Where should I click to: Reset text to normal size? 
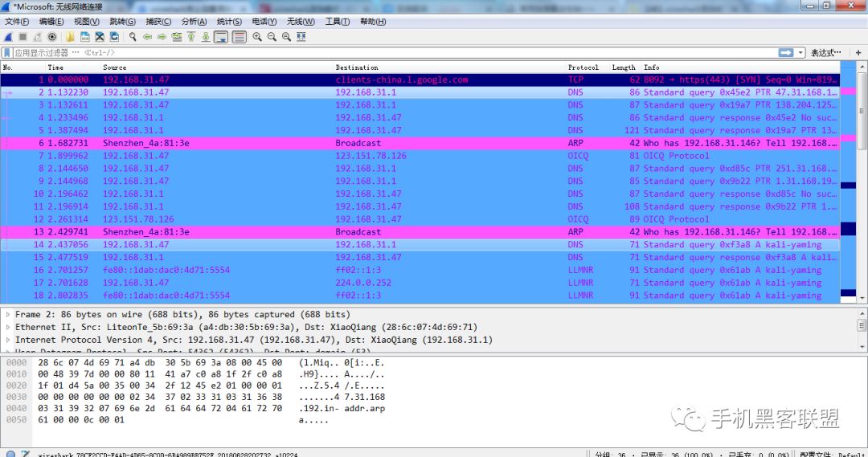coord(286,37)
